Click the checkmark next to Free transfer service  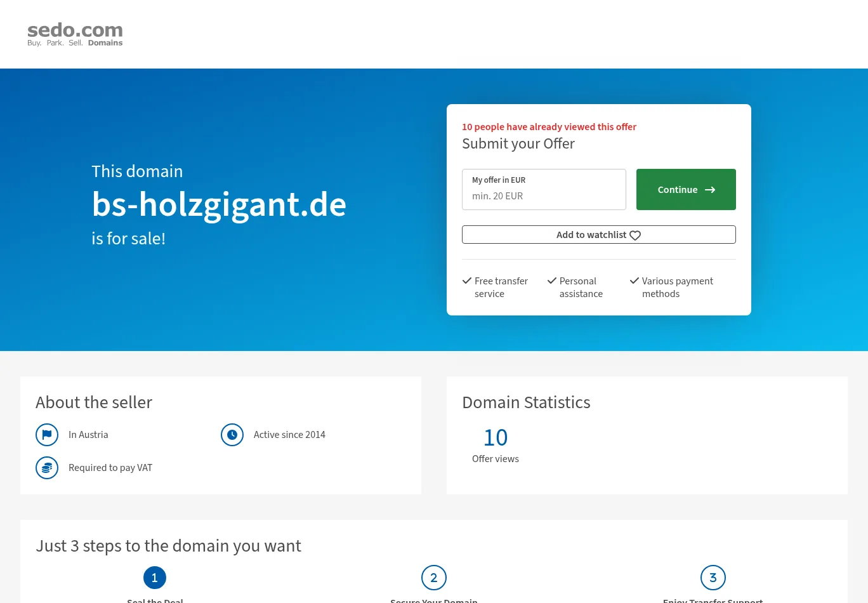tap(467, 281)
